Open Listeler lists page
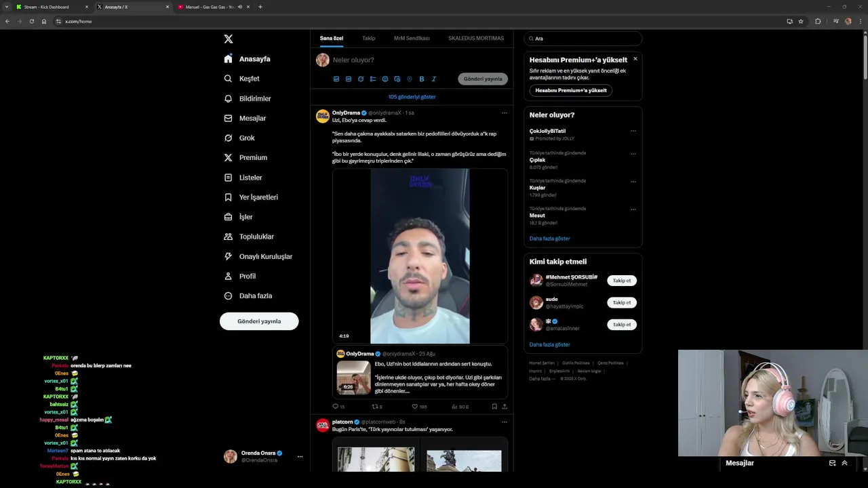The width and height of the screenshot is (868, 488). (x=243, y=178)
